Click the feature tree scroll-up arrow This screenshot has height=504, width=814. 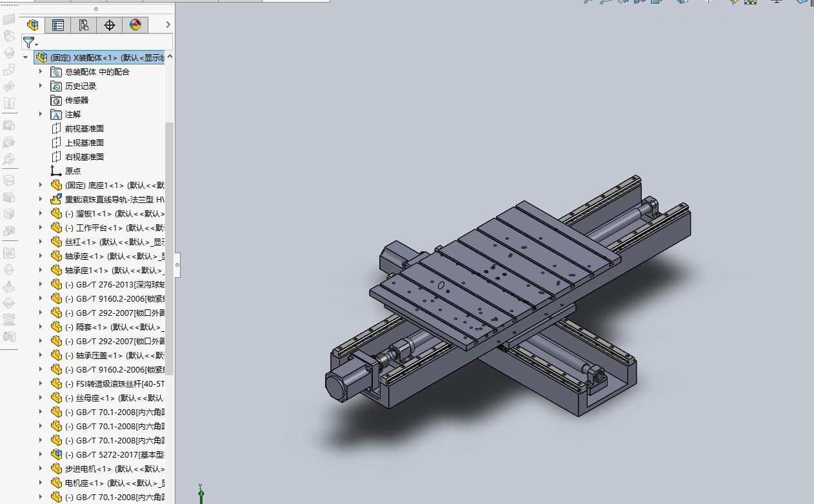[170, 57]
